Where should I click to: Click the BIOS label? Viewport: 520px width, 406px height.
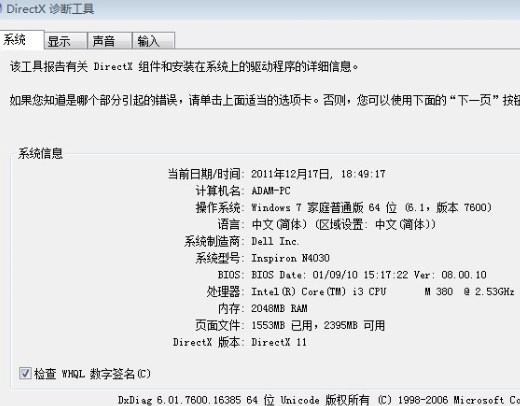click(x=231, y=275)
